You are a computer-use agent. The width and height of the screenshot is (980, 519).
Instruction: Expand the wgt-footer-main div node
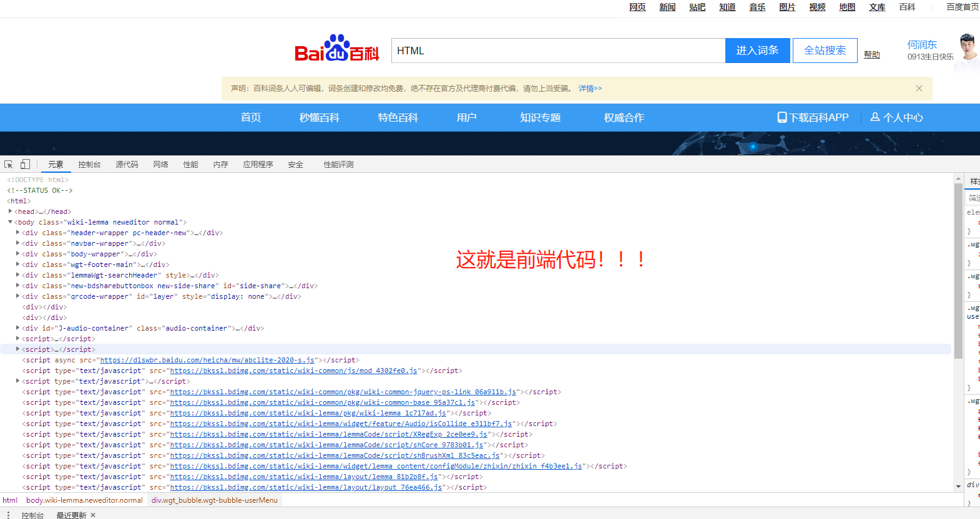click(17, 264)
